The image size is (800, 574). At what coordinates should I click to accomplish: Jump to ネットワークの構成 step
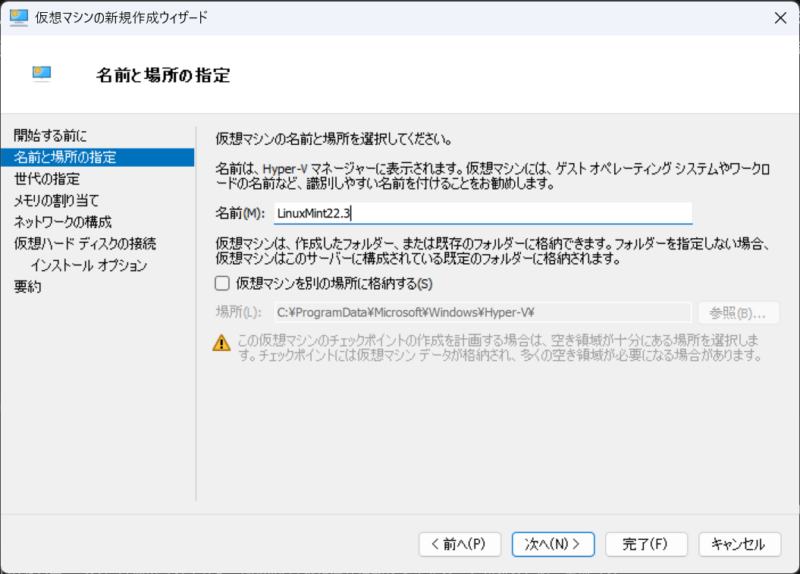(63, 222)
